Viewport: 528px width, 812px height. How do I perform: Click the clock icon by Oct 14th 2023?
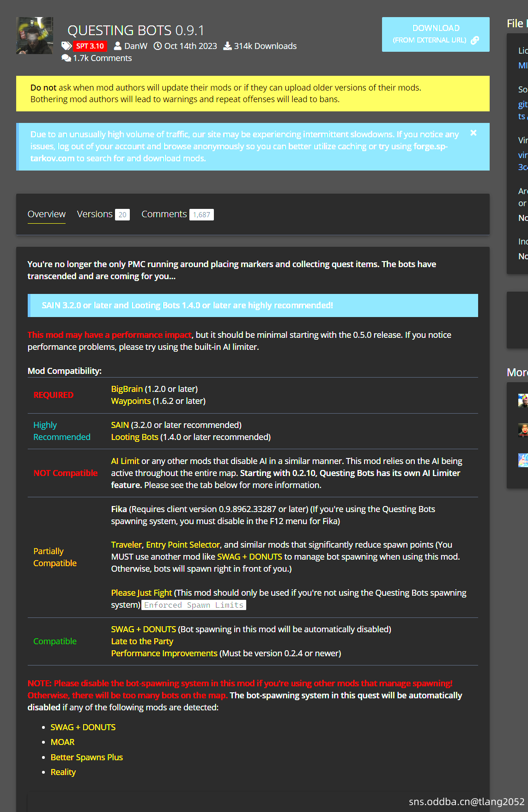point(158,46)
